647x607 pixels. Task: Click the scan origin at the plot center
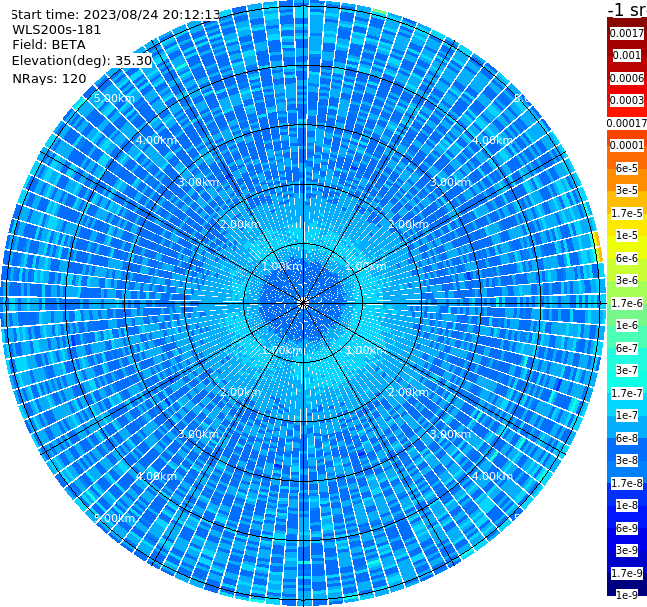tap(303, 303)
